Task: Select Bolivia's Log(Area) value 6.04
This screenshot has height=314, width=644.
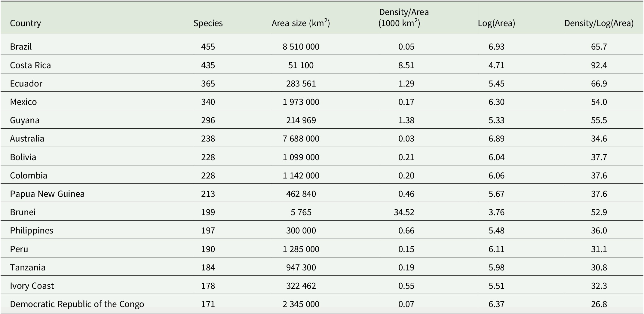Action: tap(496, 157)
